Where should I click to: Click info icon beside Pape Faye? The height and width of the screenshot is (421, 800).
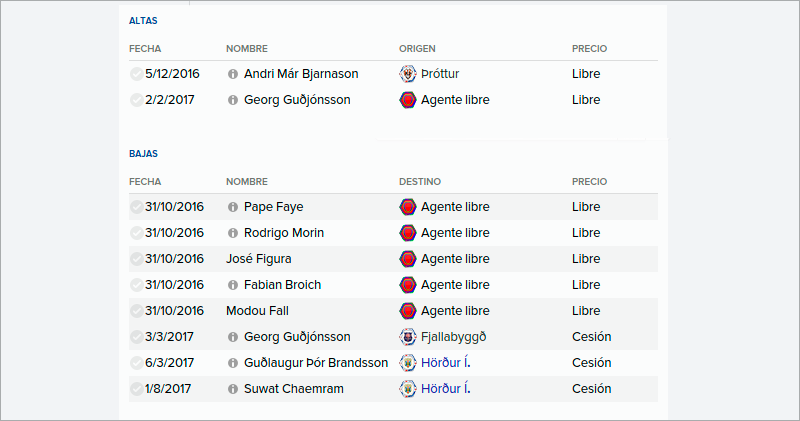click(233, 207)
